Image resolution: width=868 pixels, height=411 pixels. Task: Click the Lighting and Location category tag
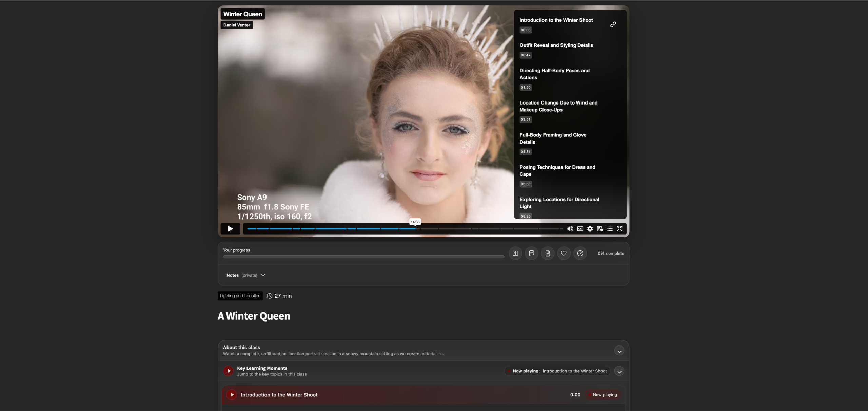tap(240, 296)
